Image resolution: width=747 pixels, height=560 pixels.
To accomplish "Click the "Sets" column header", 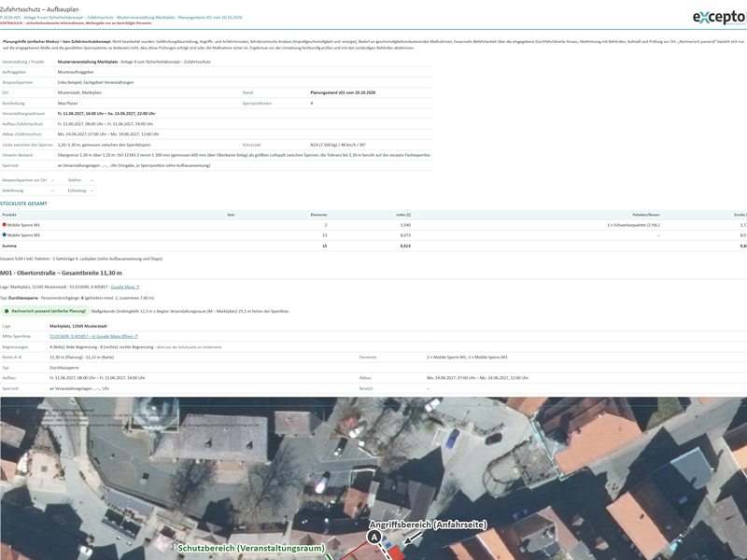I will tap(231, 215).
